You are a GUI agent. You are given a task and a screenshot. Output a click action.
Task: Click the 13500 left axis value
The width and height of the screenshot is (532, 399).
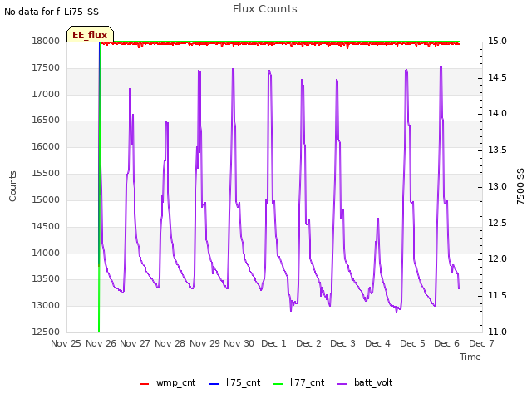tap(46, 279)
